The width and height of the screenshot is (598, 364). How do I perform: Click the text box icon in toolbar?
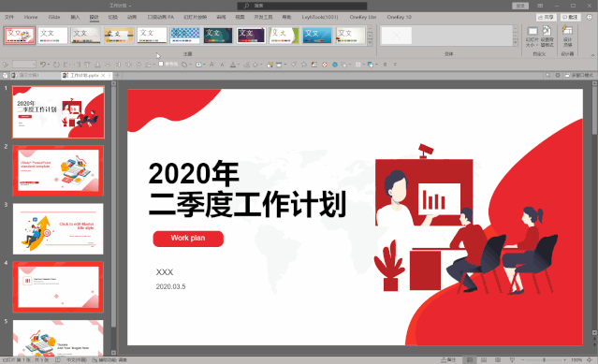198,65
